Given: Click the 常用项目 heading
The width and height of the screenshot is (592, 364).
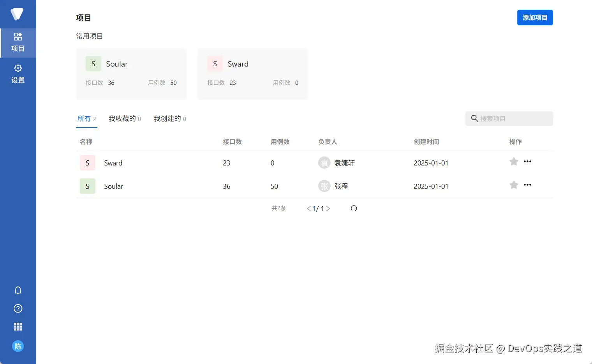Looking at the screenshot, I should pyautogui.click(x=90, y=36).
